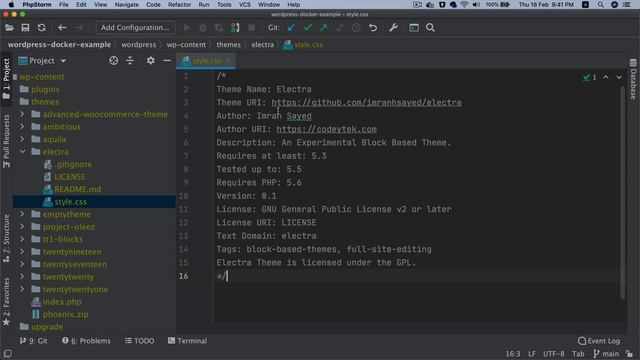Click the Debug bug icon
Viewport: 640px width, 360px height.
tap(203, 28)
